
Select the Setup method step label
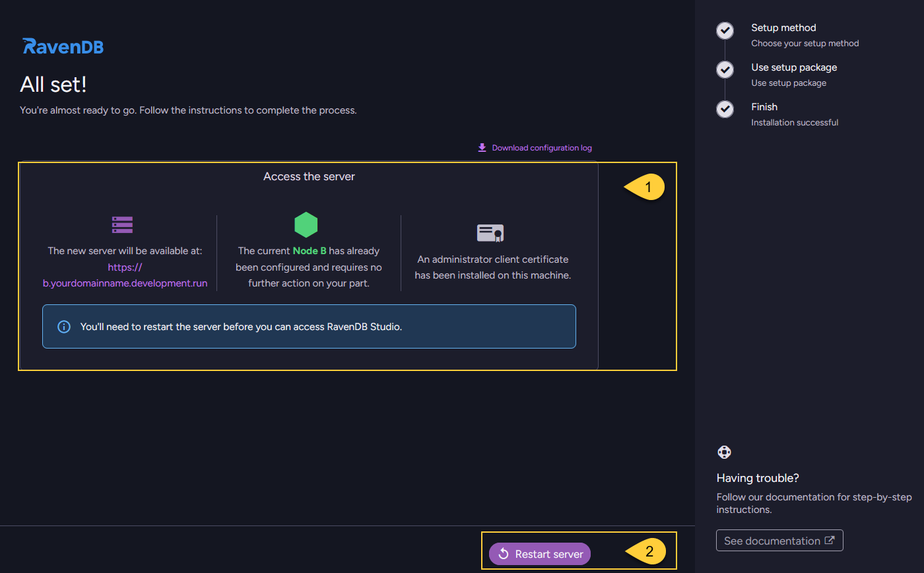pyautogui.click(x=783, y=28)
